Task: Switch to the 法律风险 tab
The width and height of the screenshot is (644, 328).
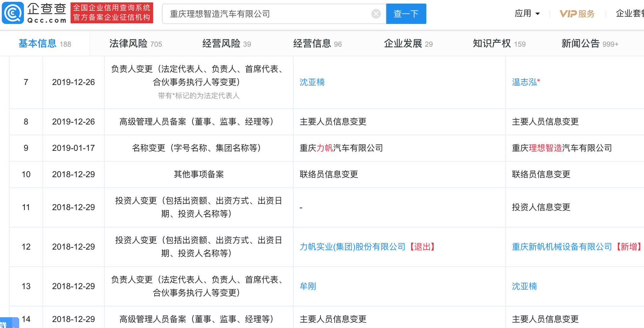Action: pos(136,44)
